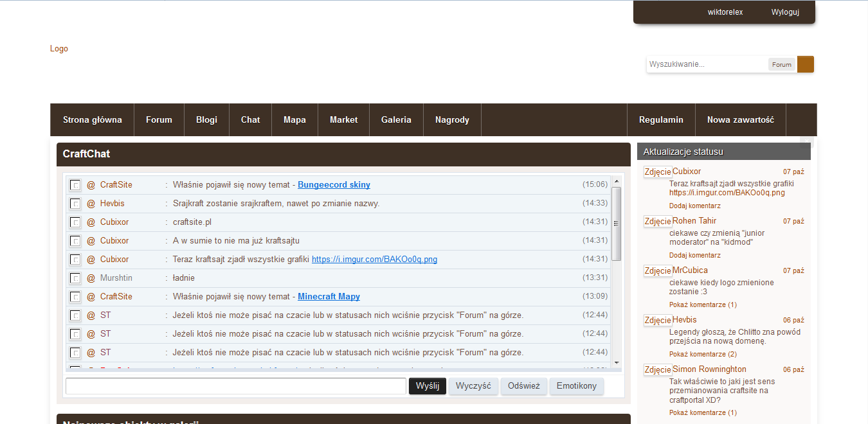Open Hevbis's Zdjęcie avatar in status updates
Viewport: 868px width, 424px height.
658,320
